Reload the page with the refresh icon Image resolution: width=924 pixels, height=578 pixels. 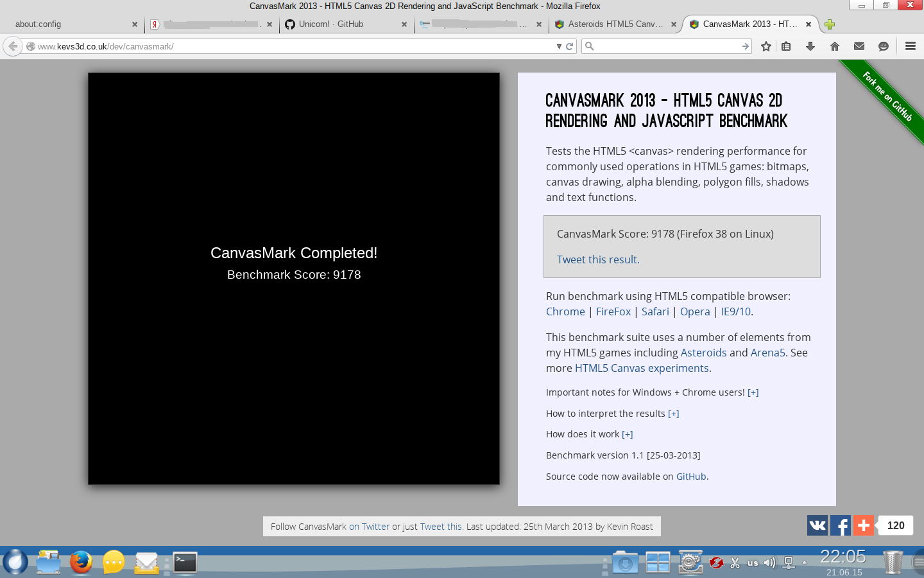click(x=569, y=46)
